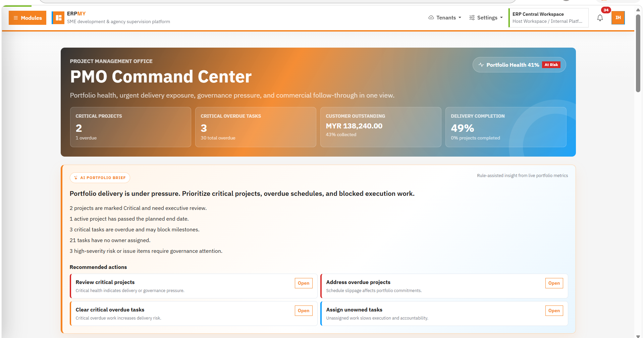The image size is (644, 338).
Task: Open Clear critical overdue tasks action
Action: (x=304, y=311)
